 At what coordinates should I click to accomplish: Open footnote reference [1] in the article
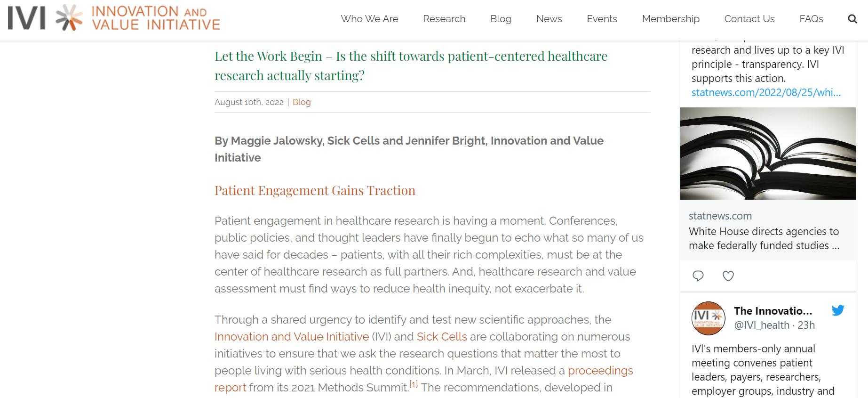coord(414,384)
